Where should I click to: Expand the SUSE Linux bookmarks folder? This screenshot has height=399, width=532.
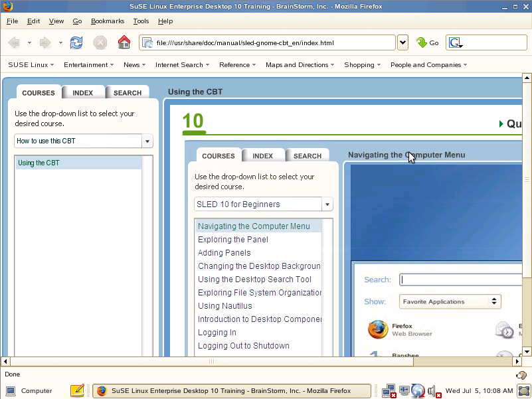[x=31, y=65]
